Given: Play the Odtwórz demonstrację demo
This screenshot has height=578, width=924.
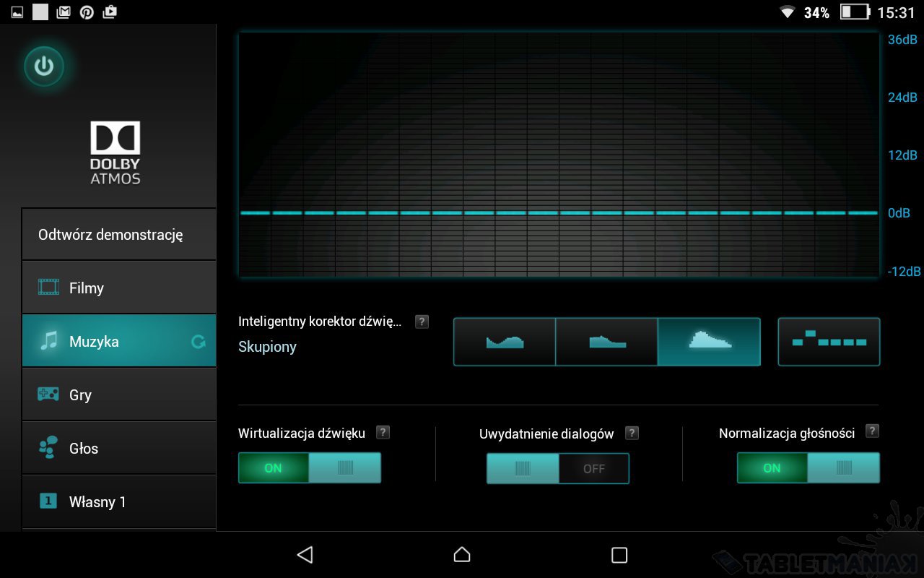Looking at the screenshot, I should 119,235.
